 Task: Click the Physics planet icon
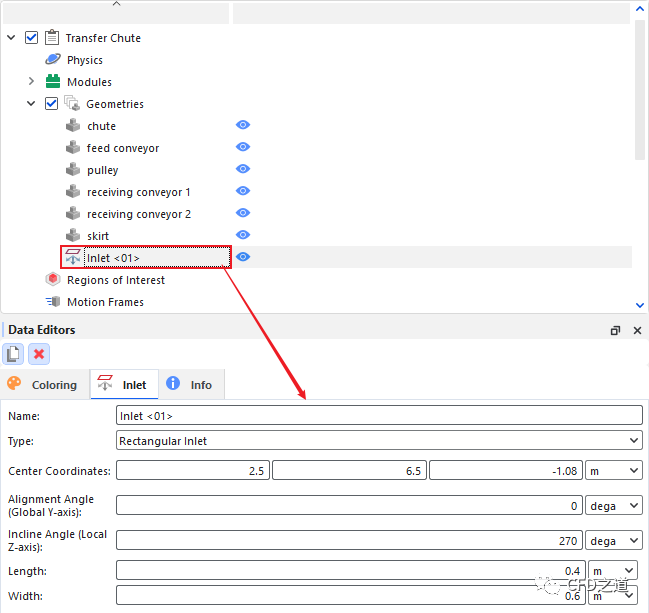pos(53,60)
